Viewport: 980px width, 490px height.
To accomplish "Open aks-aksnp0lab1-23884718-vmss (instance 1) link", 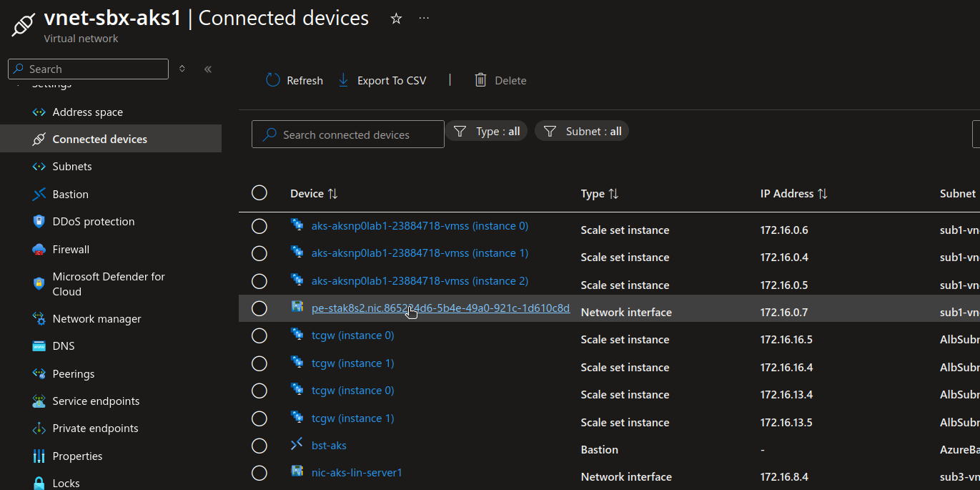I will pos(420,253).
